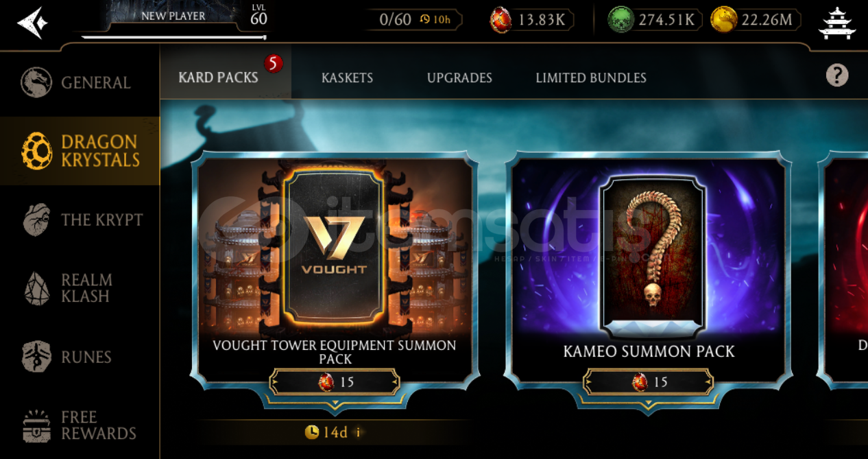Tap the gold koin currency icon
The height and width of the screenshot is (459, 868).
click(x=724, y=20)
